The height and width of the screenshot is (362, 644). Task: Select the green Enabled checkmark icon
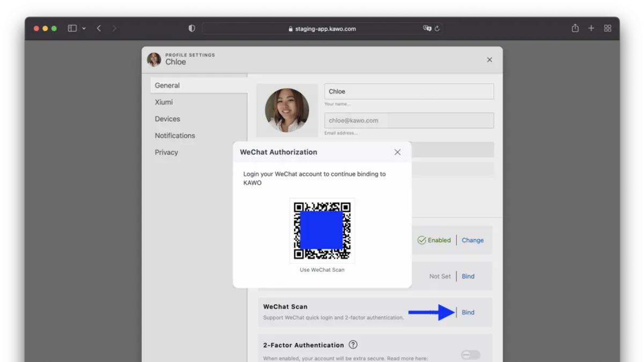tap(422, 240)
